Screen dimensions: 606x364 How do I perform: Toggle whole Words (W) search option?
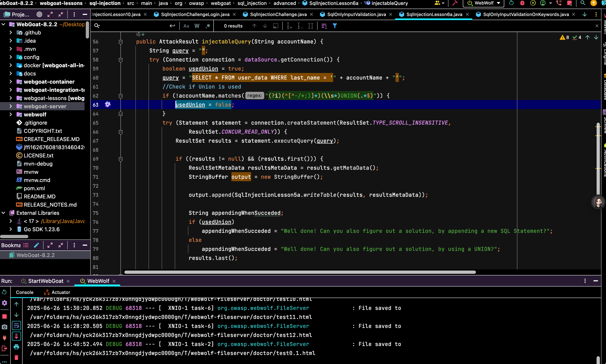pyautogui.click(x=197, y=26)
